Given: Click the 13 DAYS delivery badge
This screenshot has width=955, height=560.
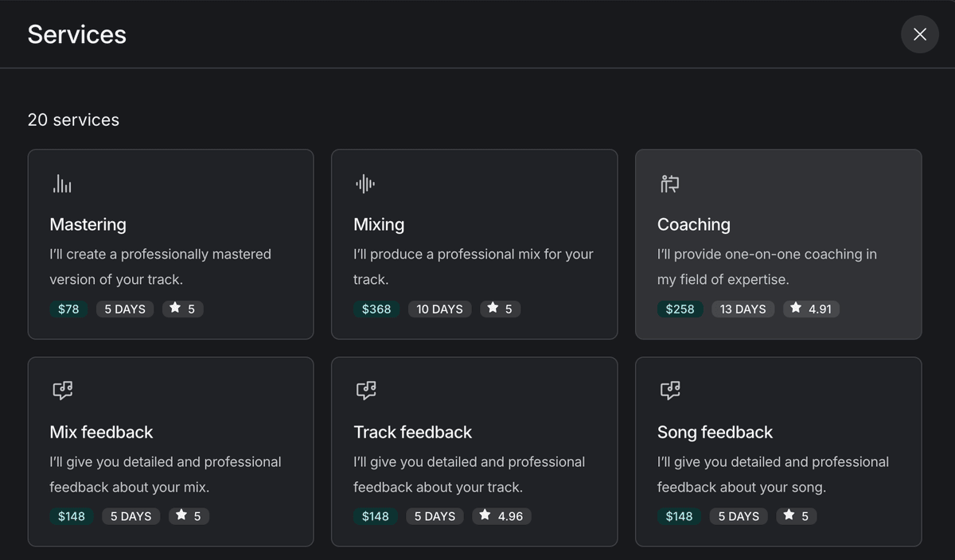Looking at the screenshot, I should pyautogui.click(x=743, y=309).
